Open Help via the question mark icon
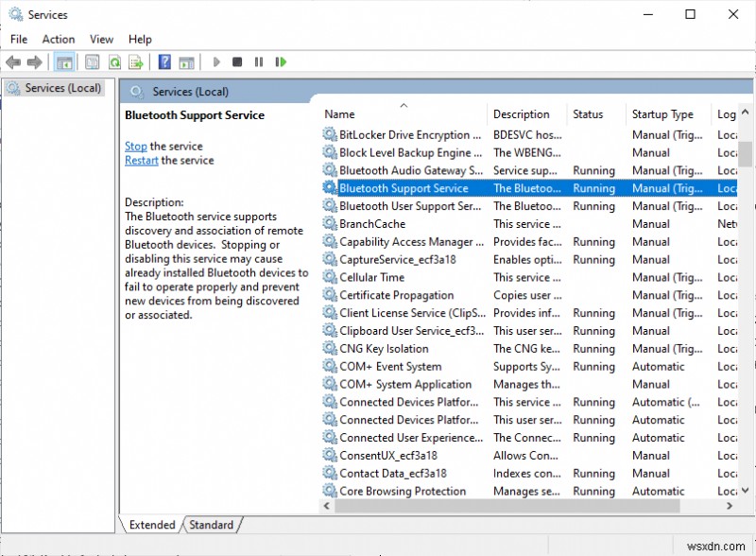 [164, 62]
